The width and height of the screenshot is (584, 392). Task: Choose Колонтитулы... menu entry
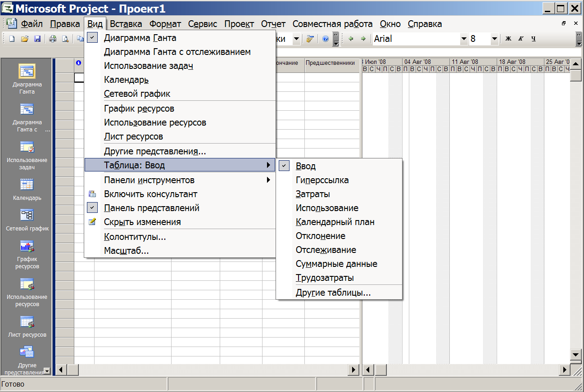click(180, 237)
